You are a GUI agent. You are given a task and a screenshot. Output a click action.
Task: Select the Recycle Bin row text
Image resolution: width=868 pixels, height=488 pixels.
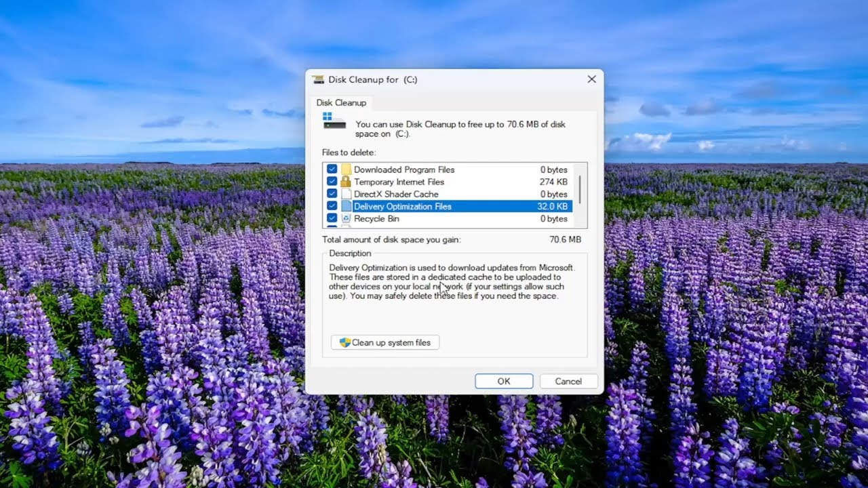coord(376,218)
